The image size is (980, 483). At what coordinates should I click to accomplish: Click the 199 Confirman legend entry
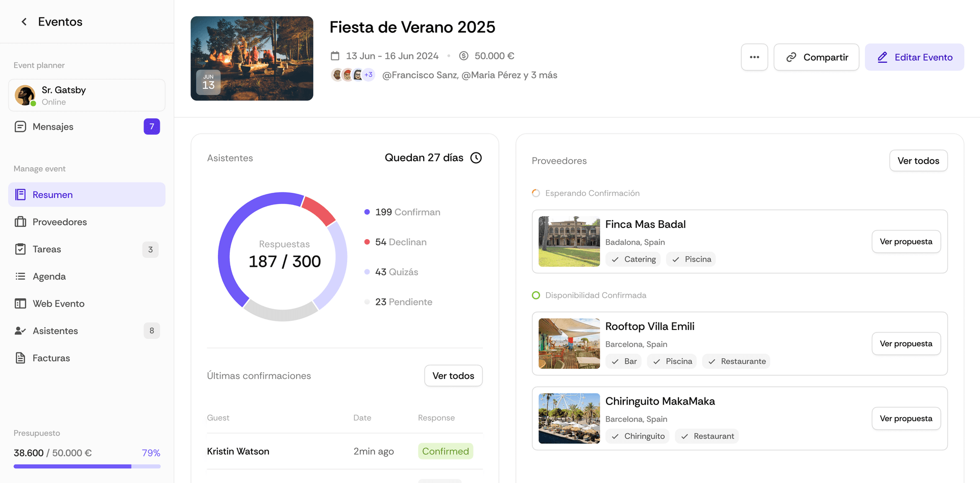402,212
